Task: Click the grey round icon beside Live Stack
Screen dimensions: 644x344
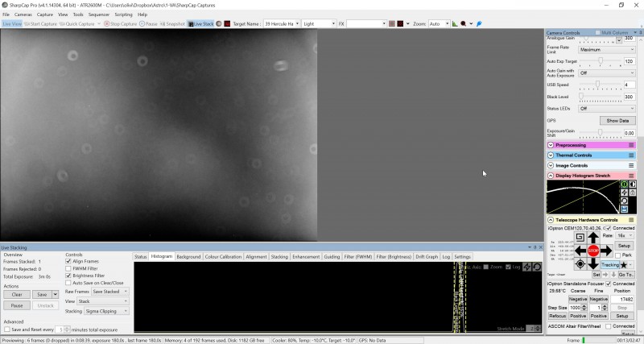Action: point(219,24)
